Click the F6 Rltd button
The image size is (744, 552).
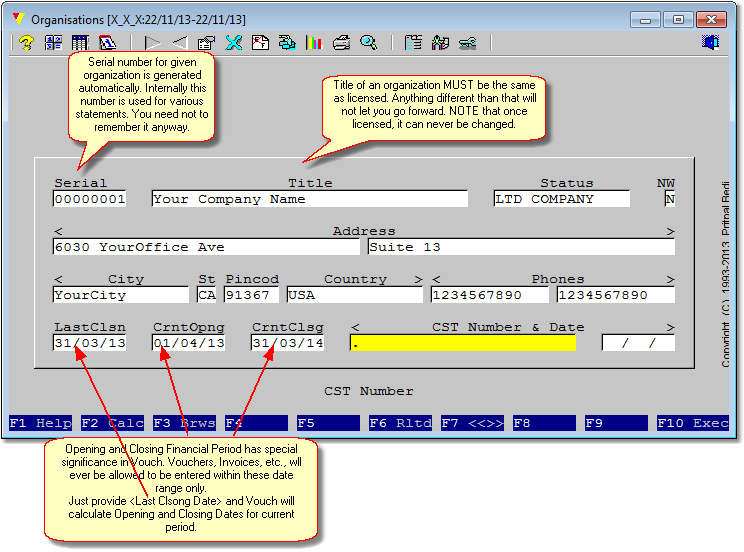point(401,423)
